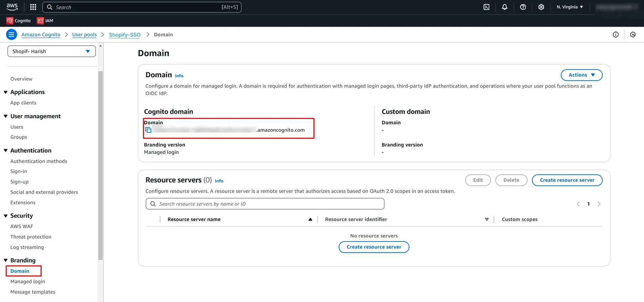Image resolution: width=644 pixels, height=302 pixels.
Task: Open the help question mark menu
Action: tap(523, 7)
